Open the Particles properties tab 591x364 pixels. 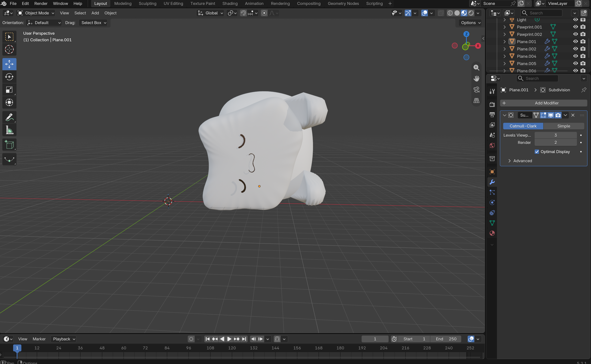tap(492, 192)
